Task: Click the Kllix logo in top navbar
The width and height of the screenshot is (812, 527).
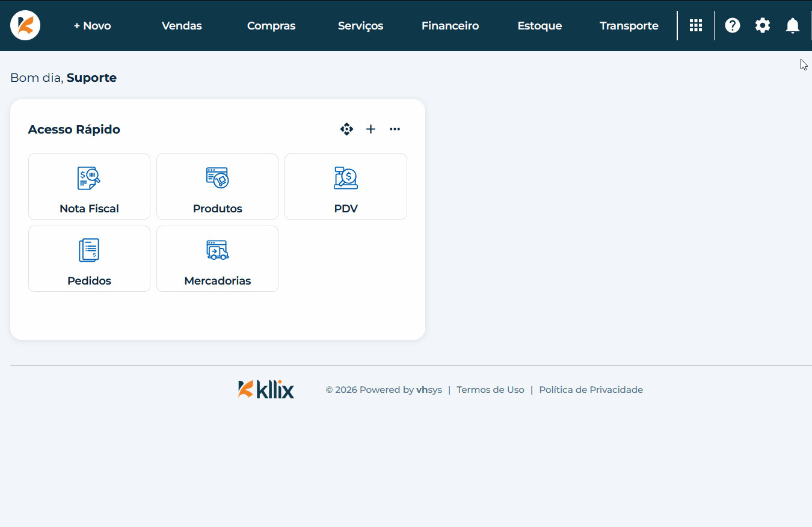Action: (25, 25)
